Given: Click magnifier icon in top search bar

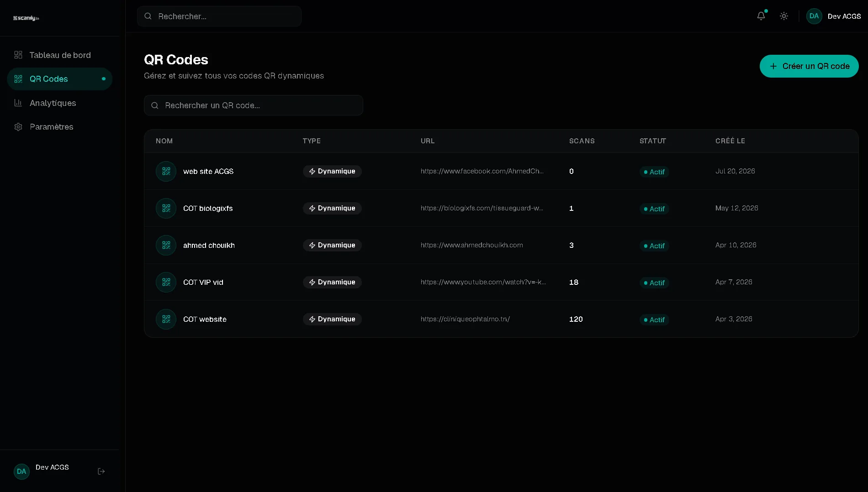Looking at the screenshot, I should tap(148, 16).
